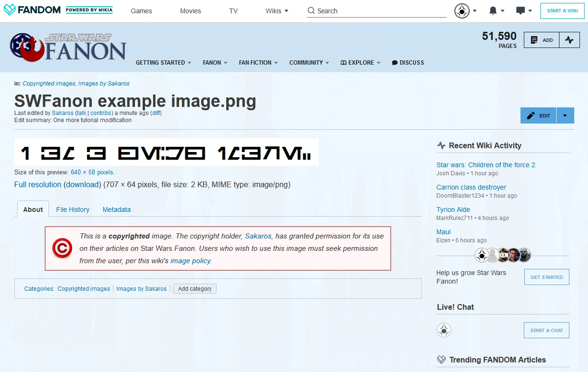Screen dimensions: 588x372
Task: Click the Star Wars Fanon wiki logo
Action: click(68, 48)
